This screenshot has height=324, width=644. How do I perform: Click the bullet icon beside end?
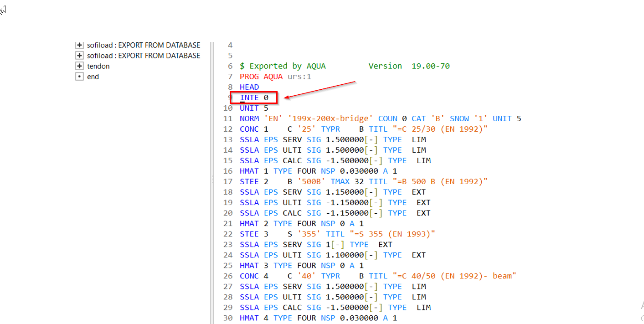(79, 77)
